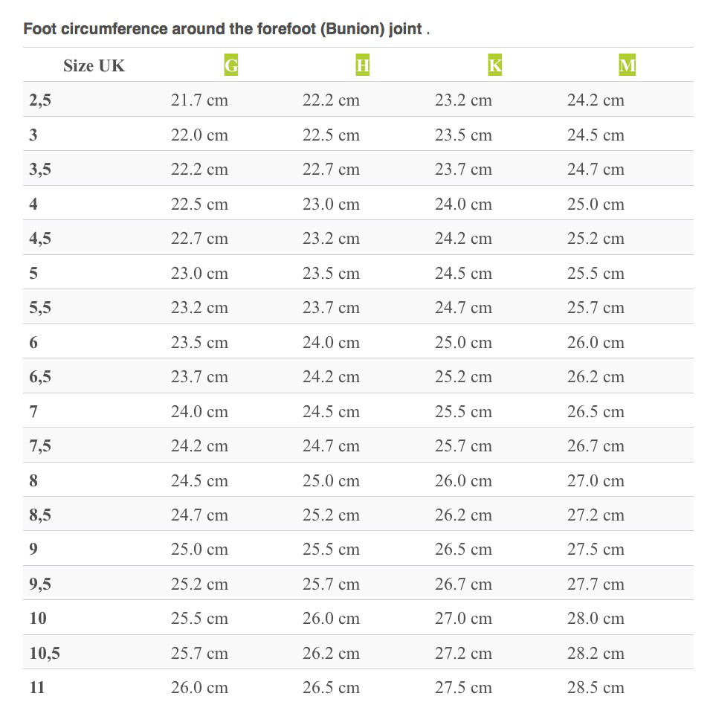This screenshot has height=728, width=713.
Task: Click the G width value for size 6
Action: pos(199,343)
